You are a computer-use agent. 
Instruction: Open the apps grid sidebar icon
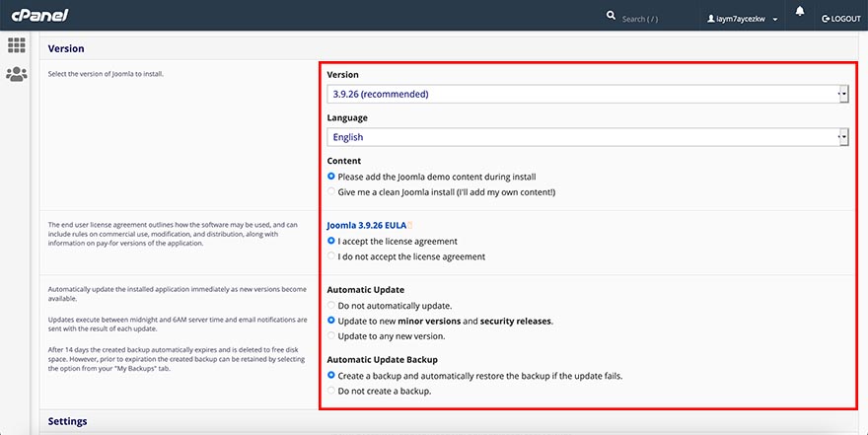(x=16, y=45)
